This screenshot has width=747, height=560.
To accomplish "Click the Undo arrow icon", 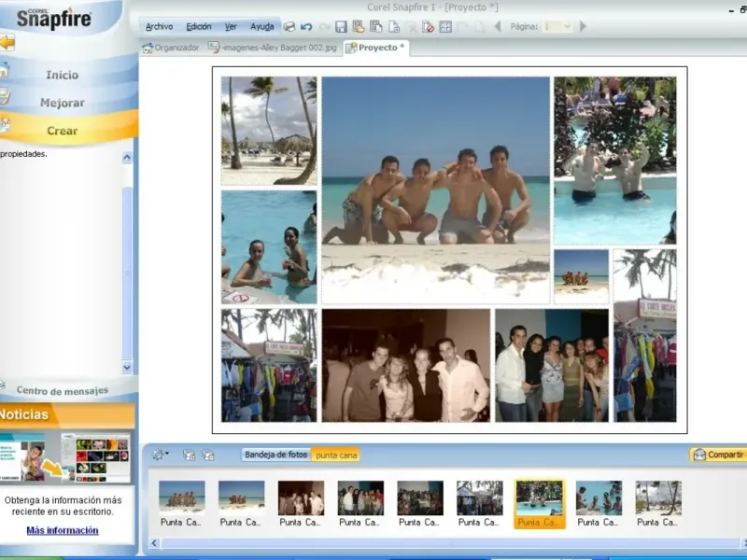I will tap(306, 27).
